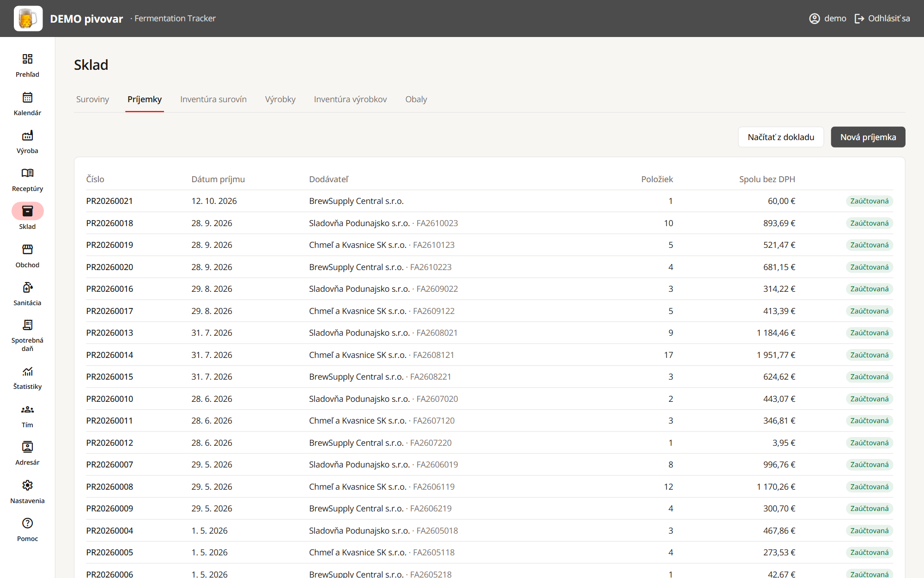This screenshot has height=578, width=924.
Task: Select the Sklad archive icon
Action: click(27, 211)
